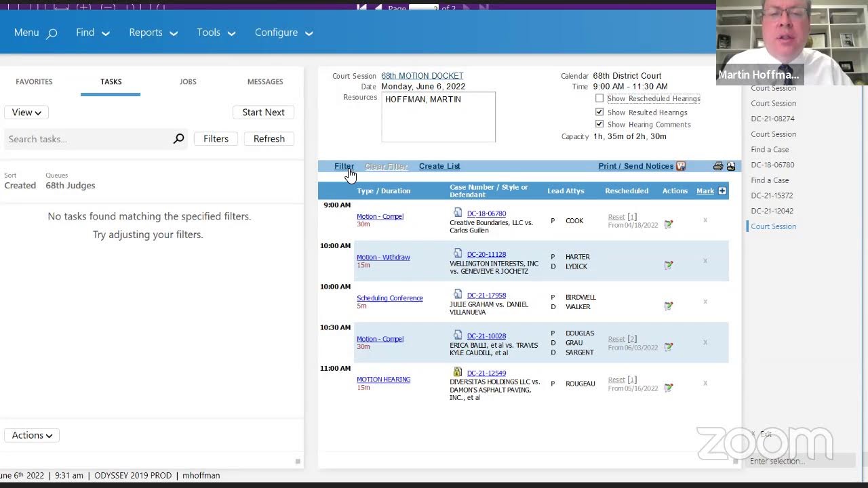Mark the Motion - Withdraw row x
The width and height of the screenshot is (868, 488).
pyautogui.click(x=705, y=260)
